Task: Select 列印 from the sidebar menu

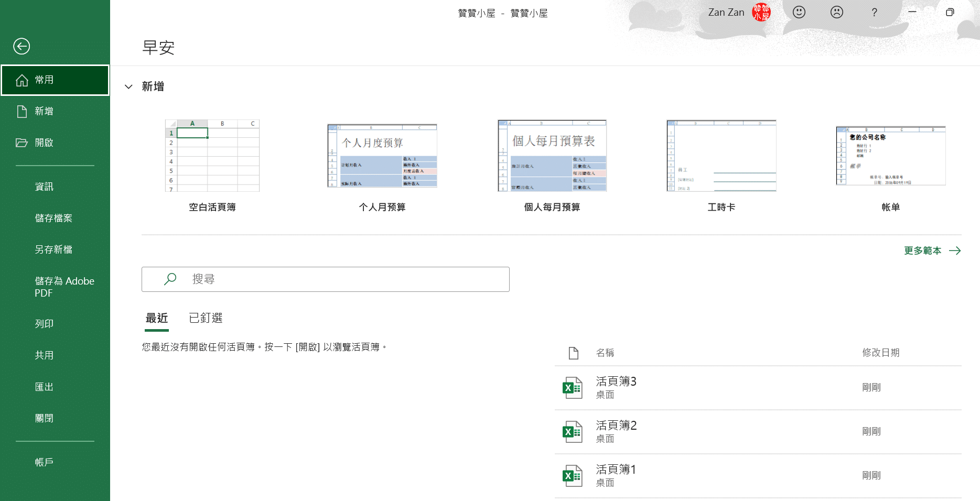Action: pos(44,324)
